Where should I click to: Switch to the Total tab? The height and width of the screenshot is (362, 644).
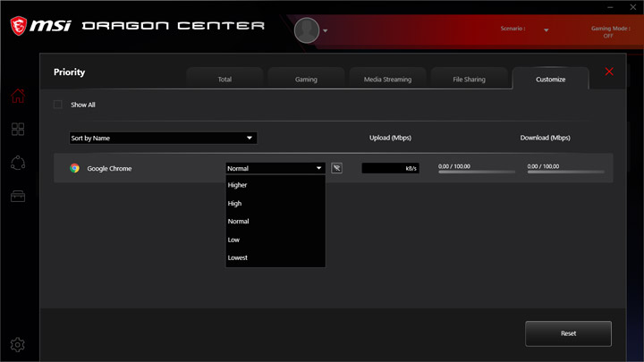pyautogui.click(x=225, y=79)
